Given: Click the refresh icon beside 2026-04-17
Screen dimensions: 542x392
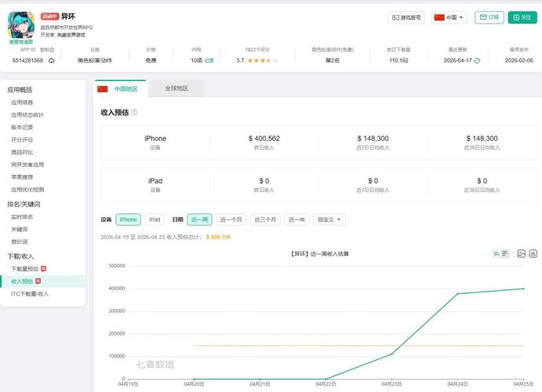Looking at the screenshot, I should (x=477, y=60).
